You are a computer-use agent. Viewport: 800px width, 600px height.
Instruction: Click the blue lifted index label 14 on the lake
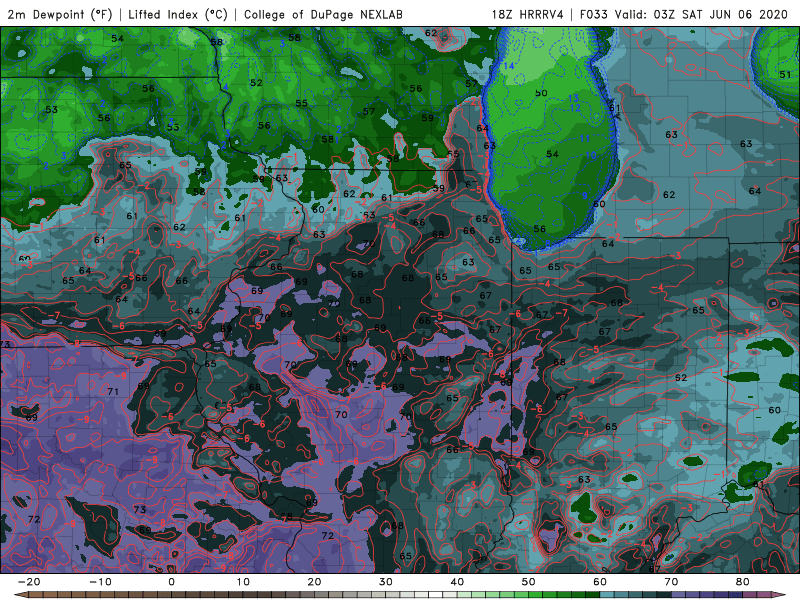pyautogui.click(x=509, y=66)
